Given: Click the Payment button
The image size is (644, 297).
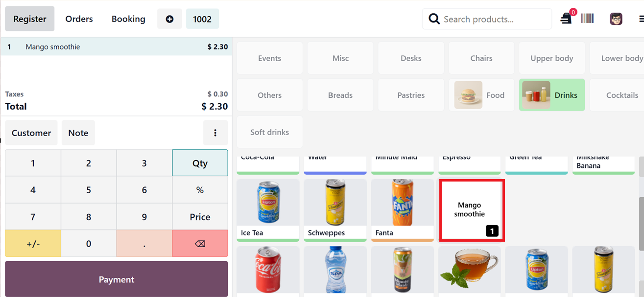Looking at the screenshot, I should 117,279.
